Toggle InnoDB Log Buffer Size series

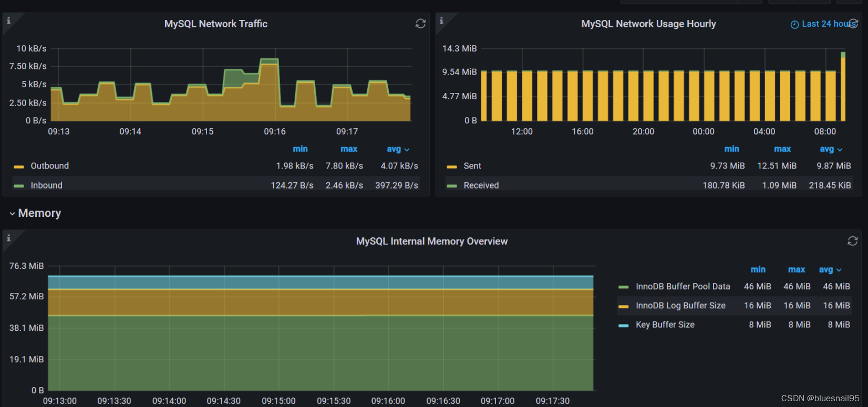pos(680,306)
